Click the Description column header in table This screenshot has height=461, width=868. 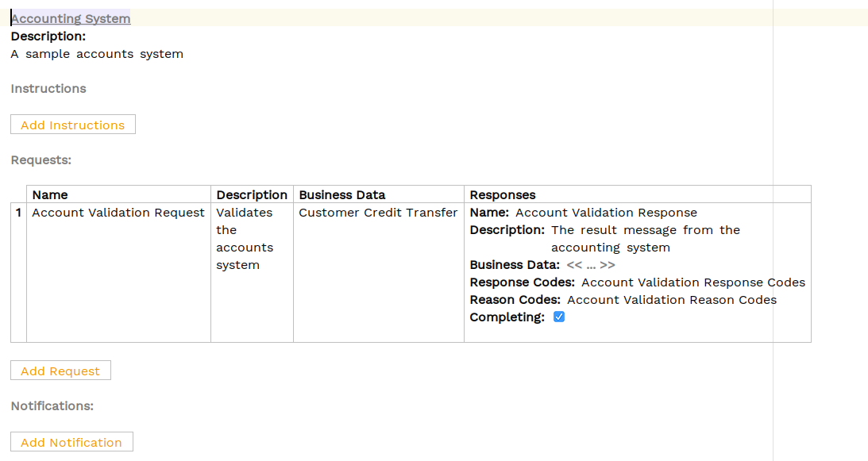pyautogui.click(x=252, y=194)
